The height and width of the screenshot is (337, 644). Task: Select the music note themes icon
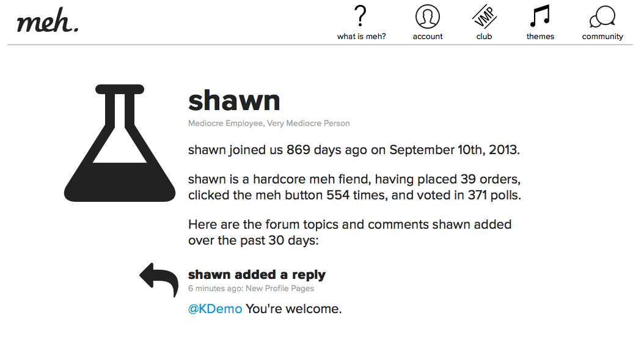point(540,17)
